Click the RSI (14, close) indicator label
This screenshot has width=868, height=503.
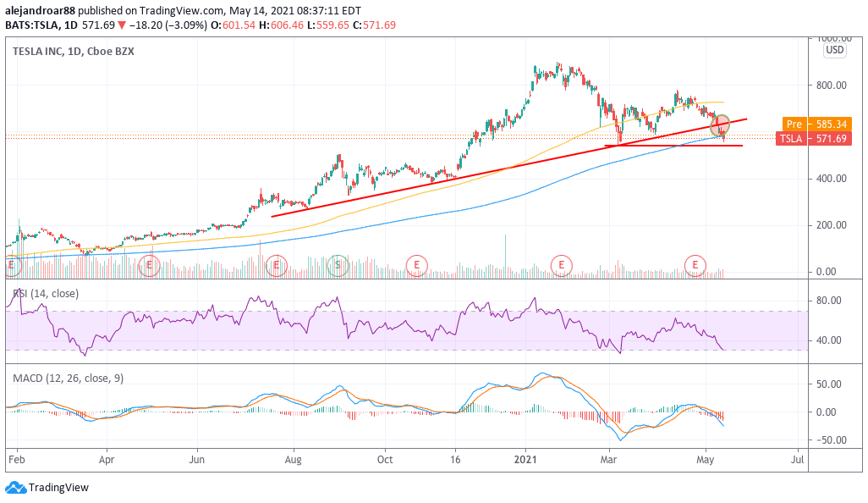[46, 294]
